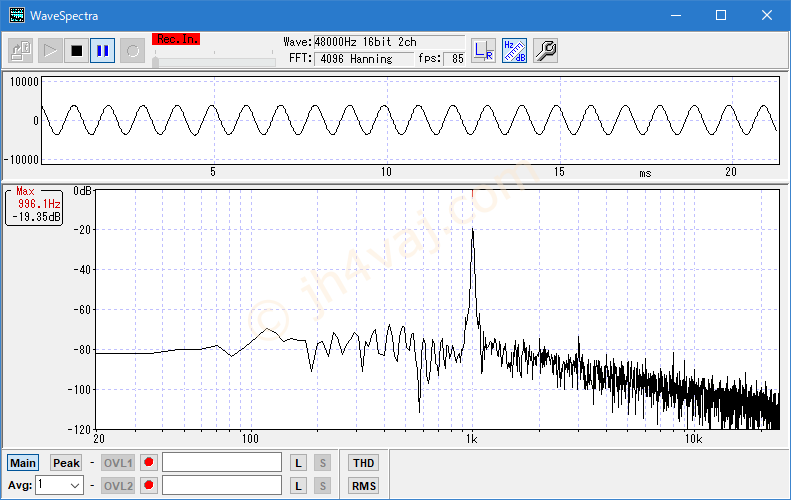
Task: Click the playback position slider thumb
Action: pyautogui.click(x=156, y=62)
